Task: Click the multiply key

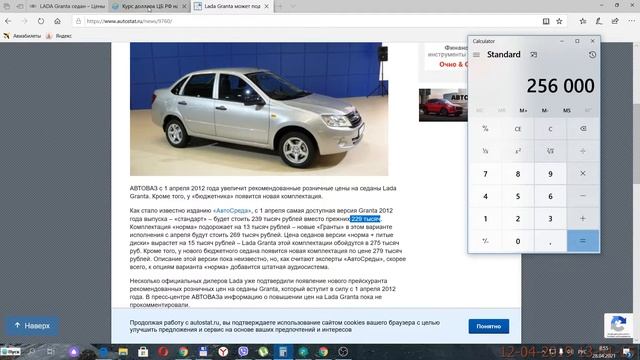Action: 583,173
